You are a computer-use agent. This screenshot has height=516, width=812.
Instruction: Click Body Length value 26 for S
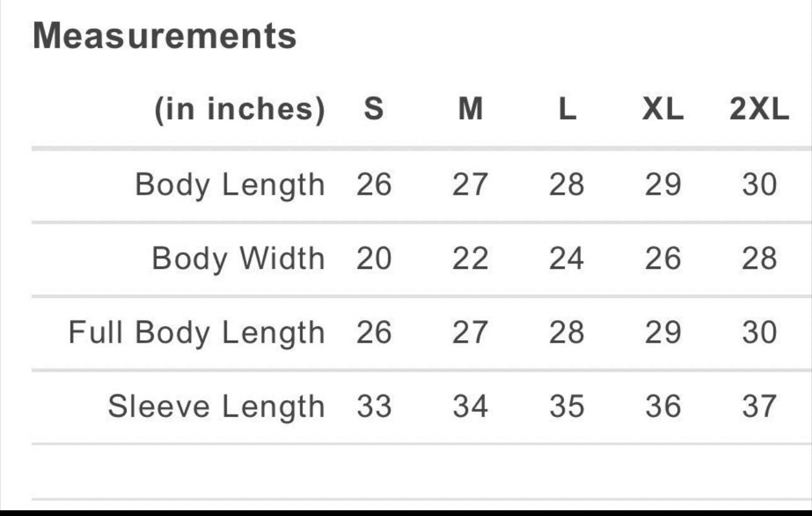[374, 185]
